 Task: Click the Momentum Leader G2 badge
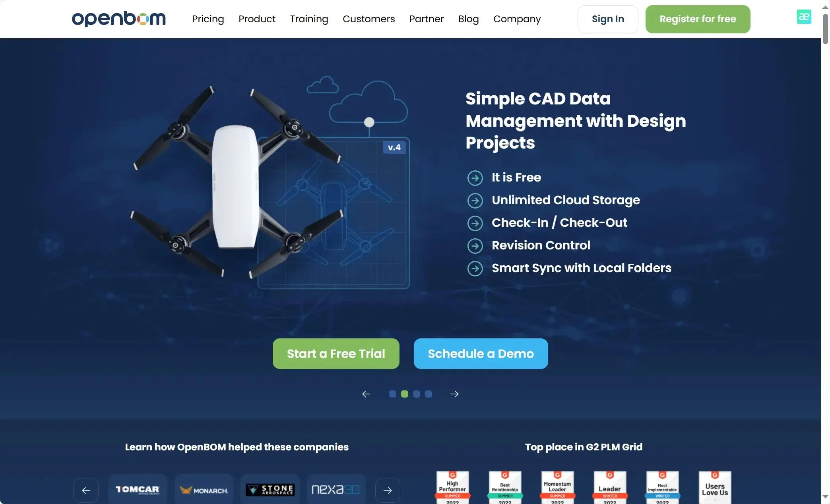557,487
